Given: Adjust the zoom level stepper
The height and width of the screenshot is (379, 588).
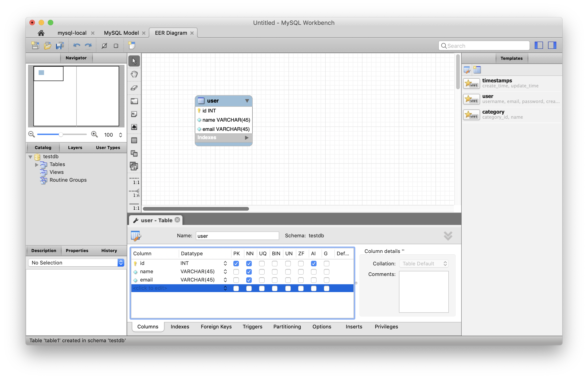Looking at the screenshot, I should (121, 135).
